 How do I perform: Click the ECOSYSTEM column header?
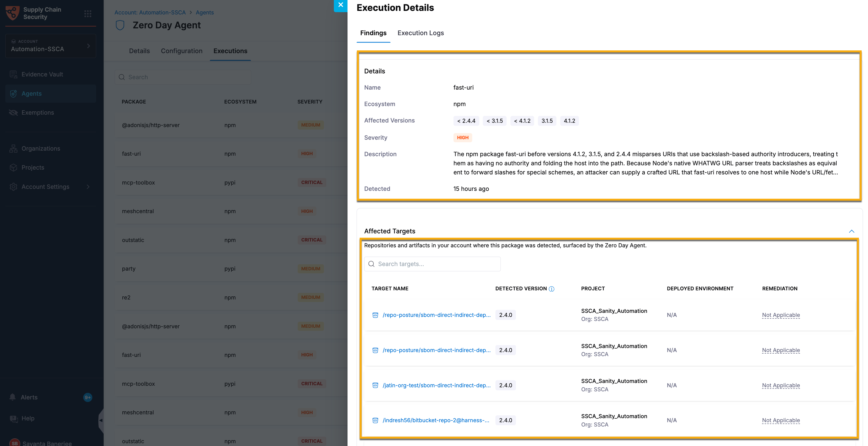(x=240, y=102)
